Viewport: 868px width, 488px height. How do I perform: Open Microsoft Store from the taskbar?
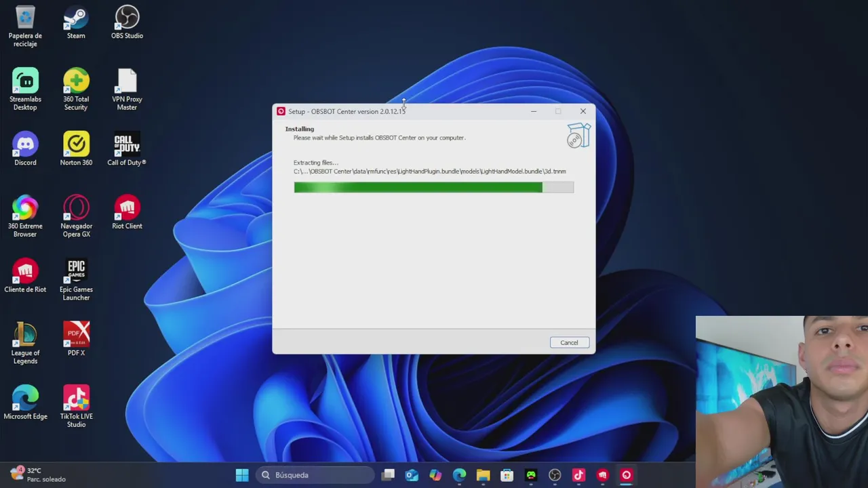click(507, 475)
